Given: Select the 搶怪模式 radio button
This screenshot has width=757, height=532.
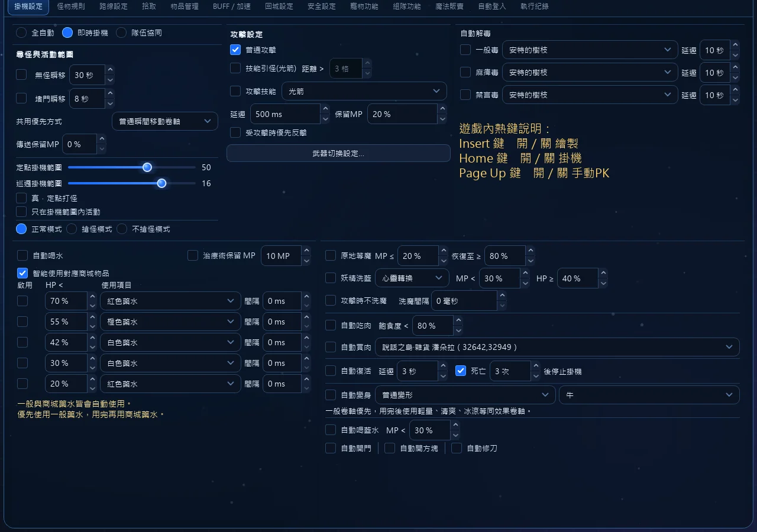Looking at the screenshot, I should pyautogui.click(x=72, y=229).
